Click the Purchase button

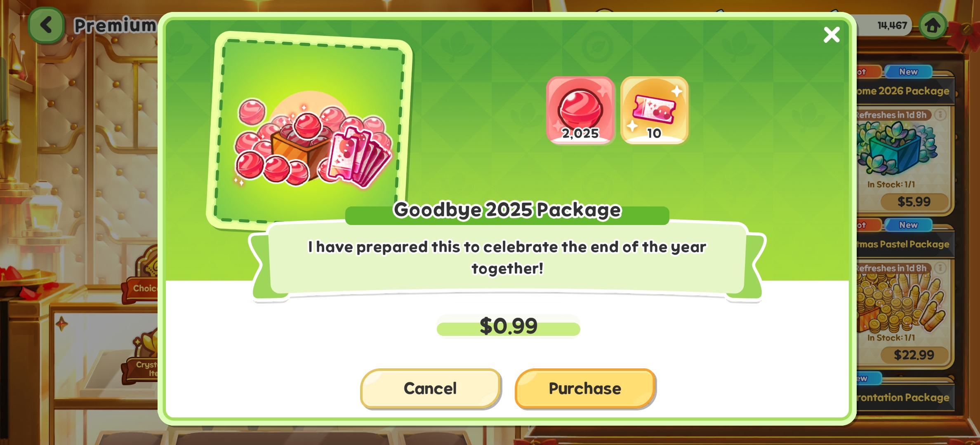(585, 389)
